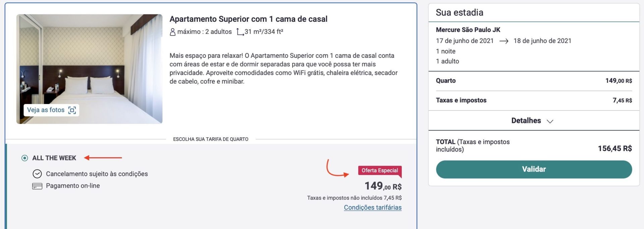Click the Oferta Especial badge
This screenshot has height=229, width=644.
(380, 171)
